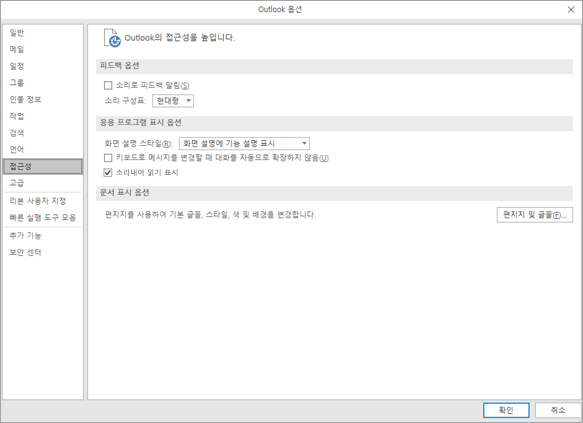Open the 고급 category

pos(42,183)
